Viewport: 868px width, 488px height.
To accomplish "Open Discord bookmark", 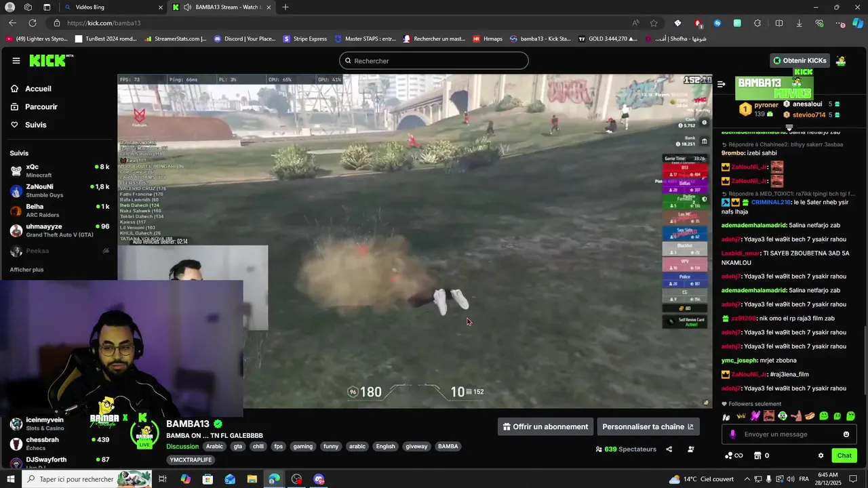I will (x=245, y=39).
